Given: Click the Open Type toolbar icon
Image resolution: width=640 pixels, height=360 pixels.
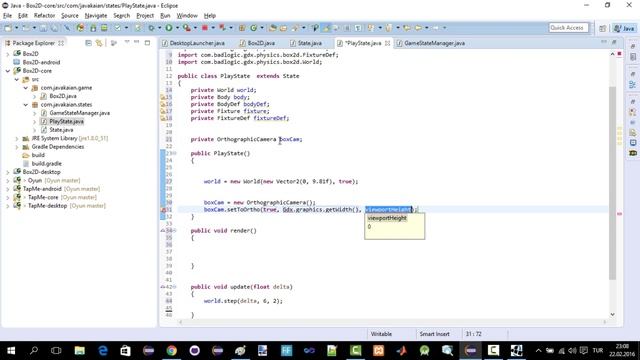Looking at the screenshot, I should coord(273,28).
